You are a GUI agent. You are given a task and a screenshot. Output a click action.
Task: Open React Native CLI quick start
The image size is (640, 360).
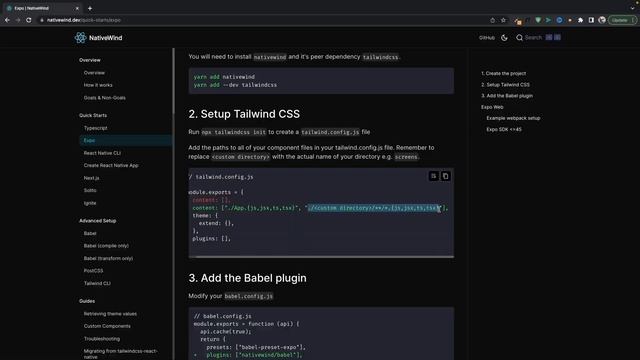pyautogui.click(x=102, y=153)
